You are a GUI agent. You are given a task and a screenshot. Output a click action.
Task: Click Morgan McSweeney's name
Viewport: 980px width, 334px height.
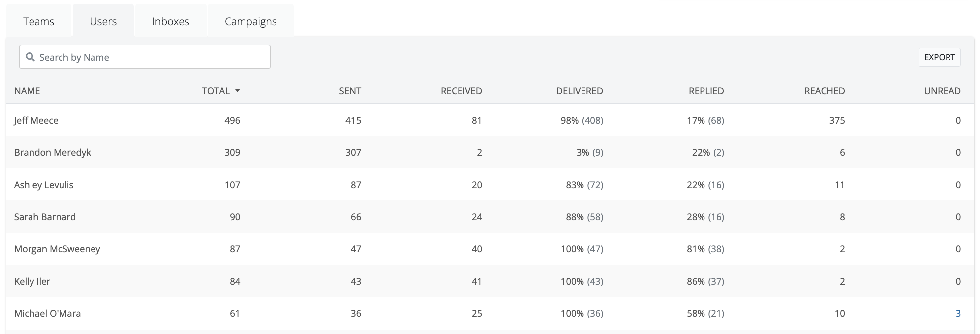[57, 249]
